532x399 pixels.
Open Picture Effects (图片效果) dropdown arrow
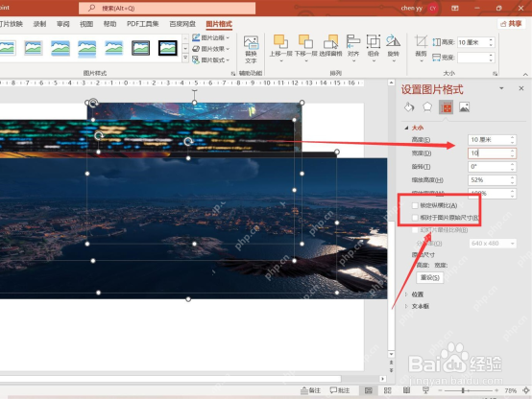pos(228,49)
